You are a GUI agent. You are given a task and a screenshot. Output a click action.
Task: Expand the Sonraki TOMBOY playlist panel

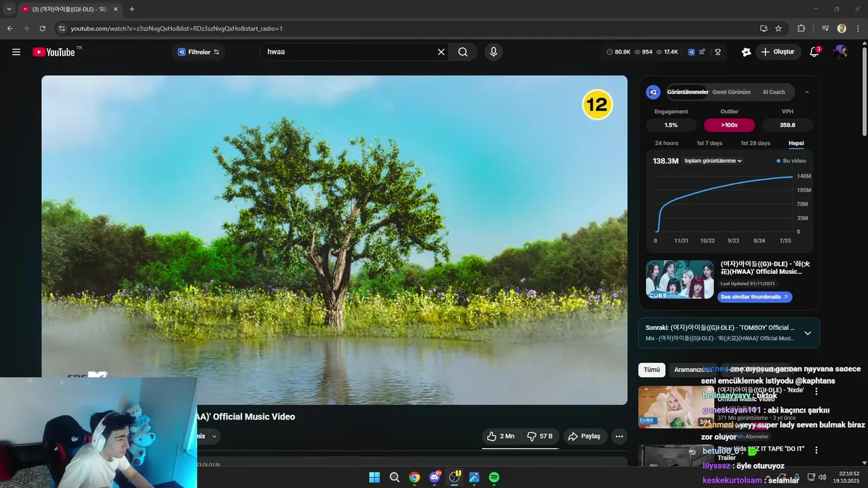click(x=808, y=333)
